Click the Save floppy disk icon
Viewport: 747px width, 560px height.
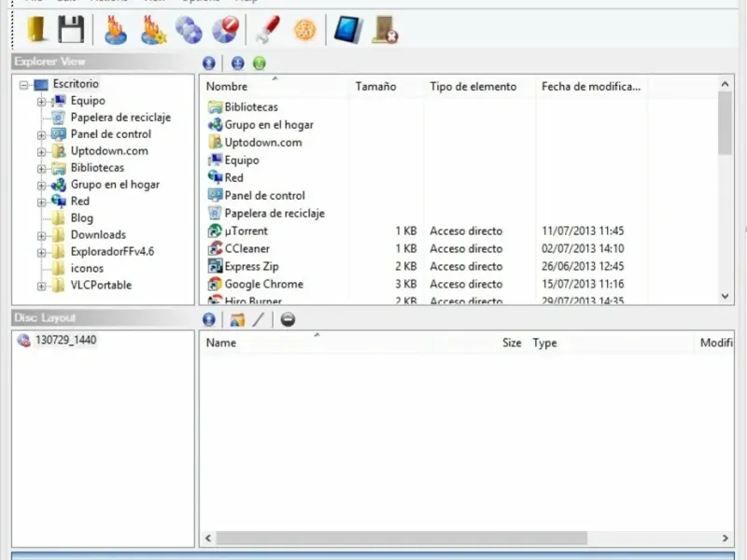pyautogui.click(x=71, y=30)
